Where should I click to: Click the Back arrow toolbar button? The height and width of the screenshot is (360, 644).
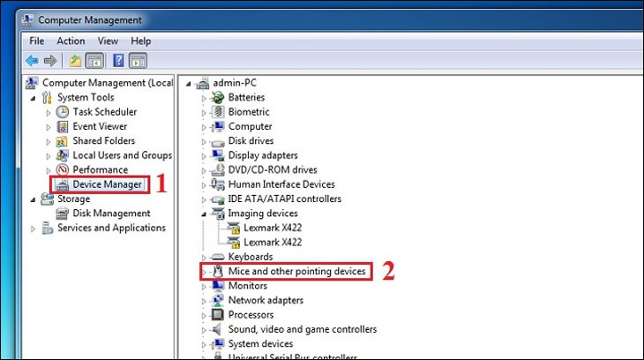point(33,61)
